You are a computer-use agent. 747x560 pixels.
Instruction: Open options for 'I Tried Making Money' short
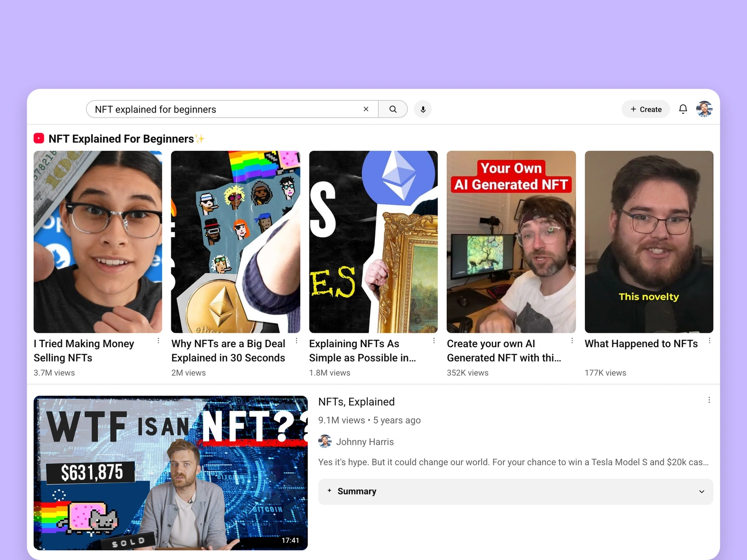(x=158, y=341)
